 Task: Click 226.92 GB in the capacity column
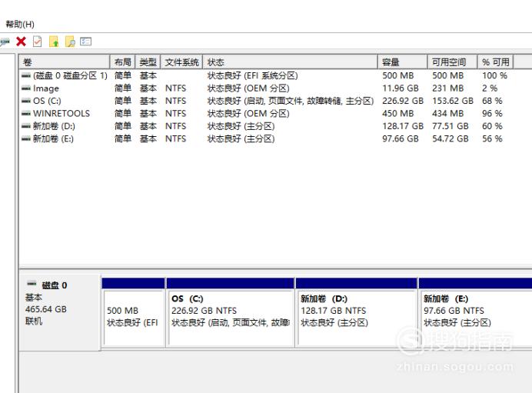[403, 101]
